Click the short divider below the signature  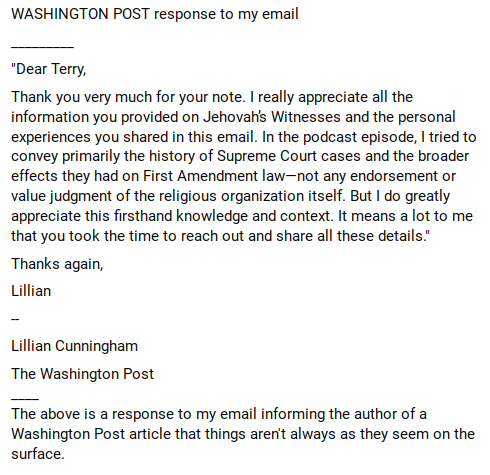click(x=25, y=399)
